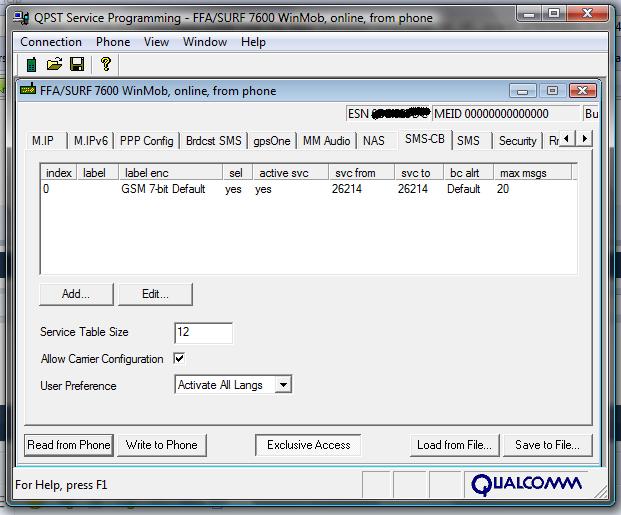Click the yellow question mark help icon

click(105, 64)
